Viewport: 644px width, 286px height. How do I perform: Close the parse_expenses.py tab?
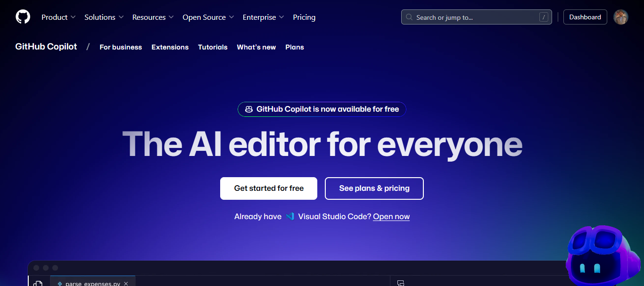click(x=126, y=284)
